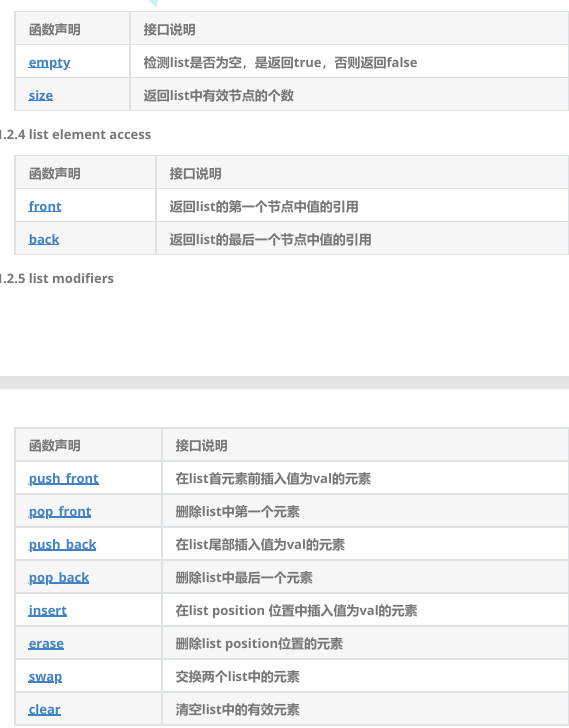
Task: Follow the clear function link
Action: (x=45, y=709)
